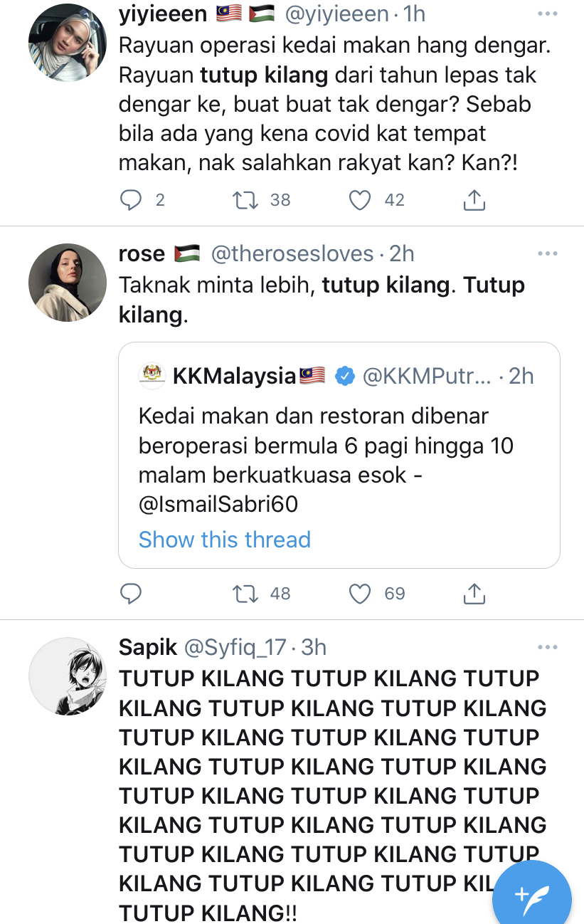The width and height of the screenshot is (584, 924).
Task: Open more options for rose's tweet
Action: 548,253
